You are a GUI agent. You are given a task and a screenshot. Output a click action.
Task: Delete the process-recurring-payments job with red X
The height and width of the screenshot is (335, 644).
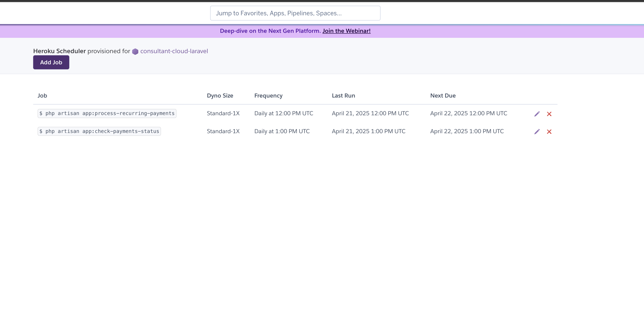549,114
